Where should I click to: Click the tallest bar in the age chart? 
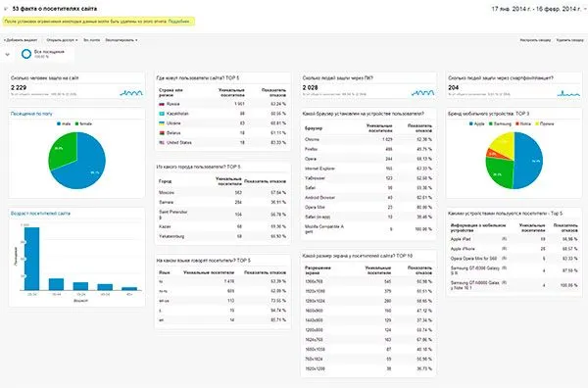click(32, 259)
